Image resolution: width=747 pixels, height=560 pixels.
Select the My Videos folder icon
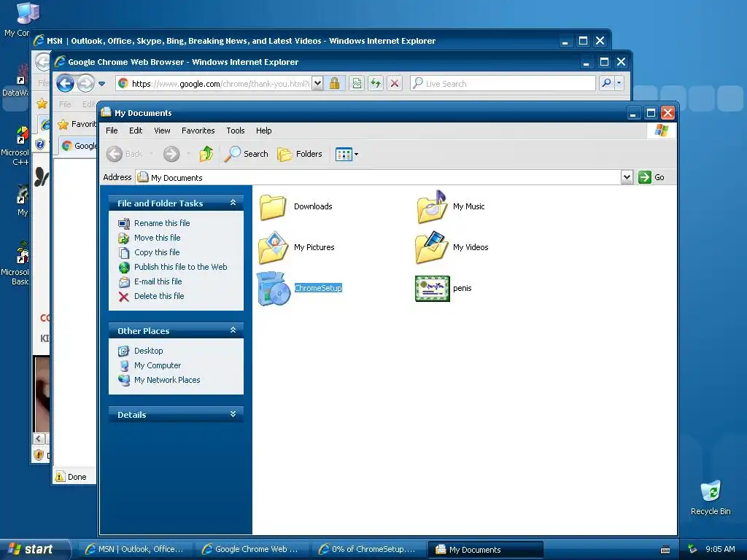pyautogui.click(x=432, y=248)
